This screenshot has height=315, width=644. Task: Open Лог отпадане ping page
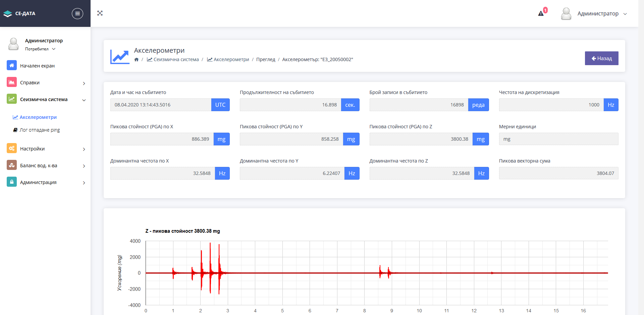[x=40, y=130]
